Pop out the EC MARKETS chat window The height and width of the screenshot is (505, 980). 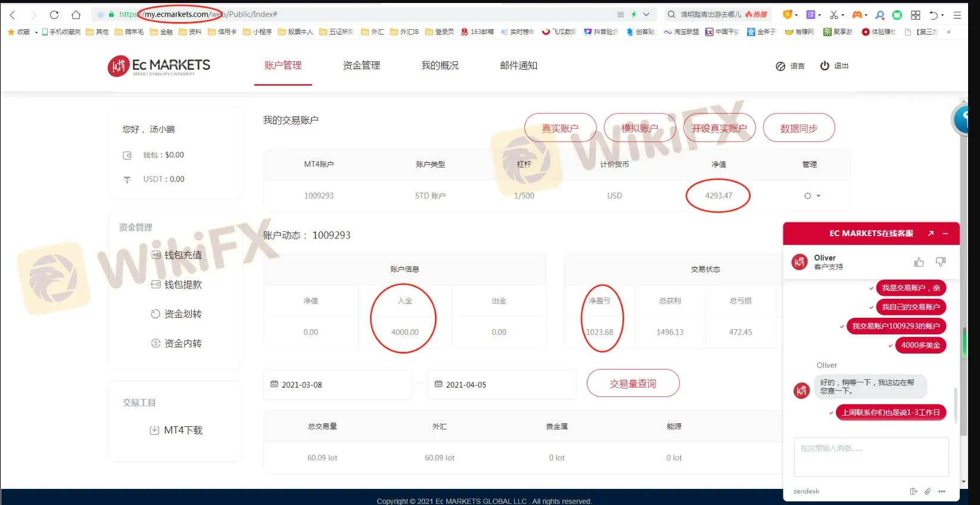point(931,233)
